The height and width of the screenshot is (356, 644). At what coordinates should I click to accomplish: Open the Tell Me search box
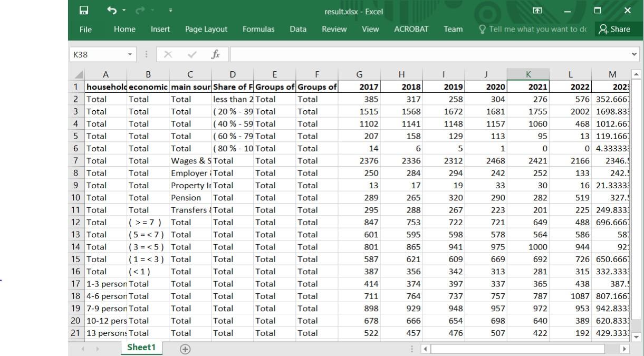[532, 29]
